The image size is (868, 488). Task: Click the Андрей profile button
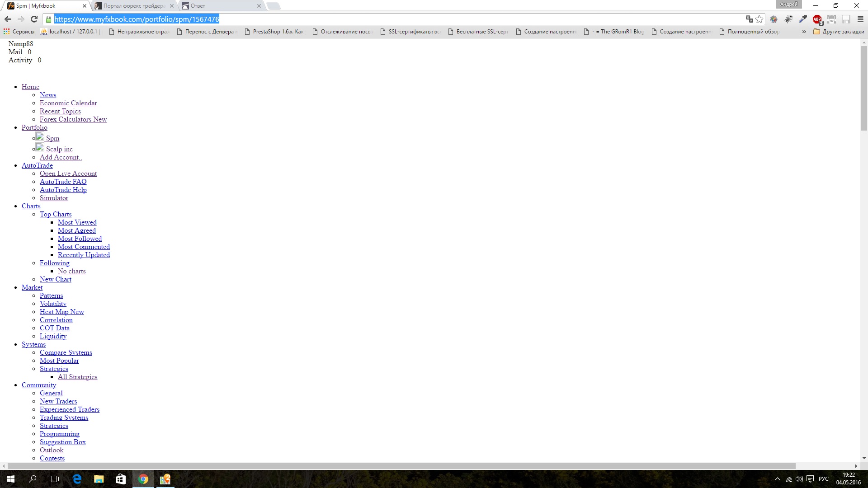pos(789,5)
